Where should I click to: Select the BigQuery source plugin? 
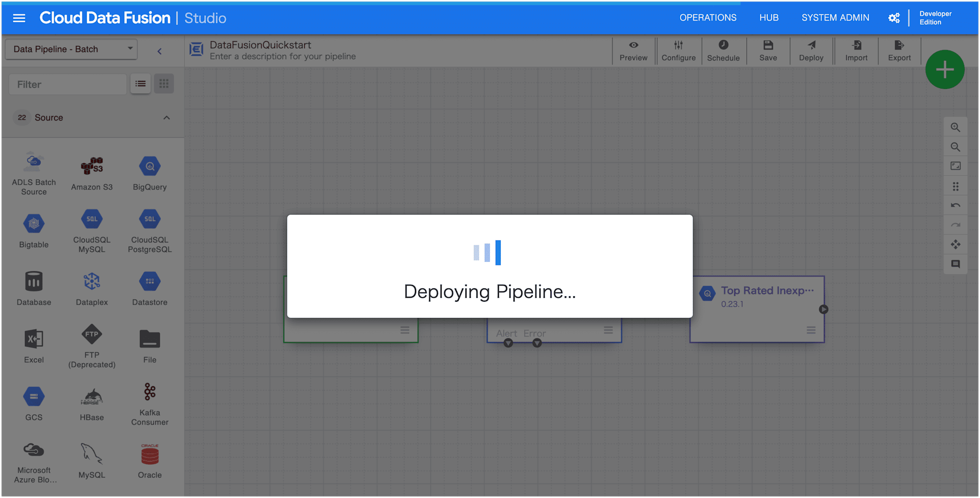click(x=149, y=174)
